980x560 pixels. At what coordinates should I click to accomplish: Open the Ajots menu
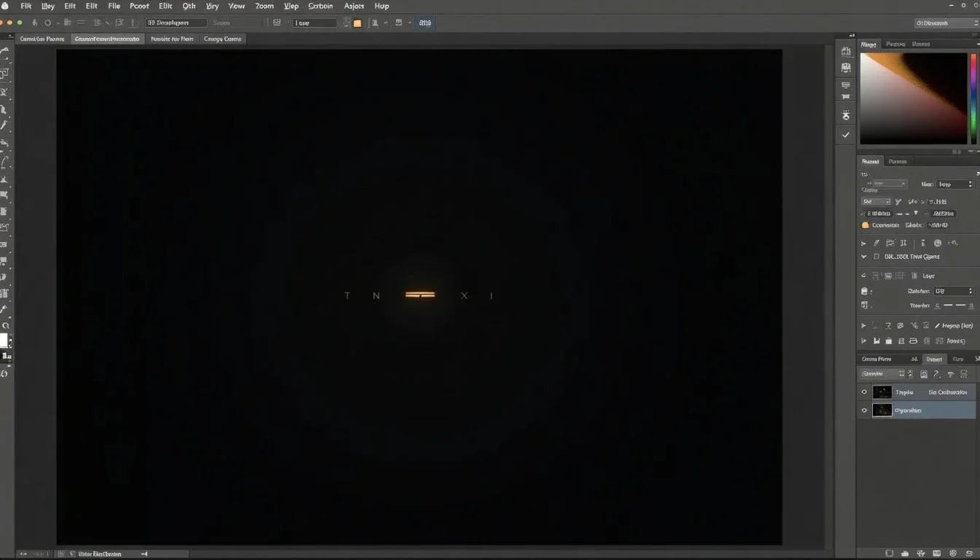[353, 6]
